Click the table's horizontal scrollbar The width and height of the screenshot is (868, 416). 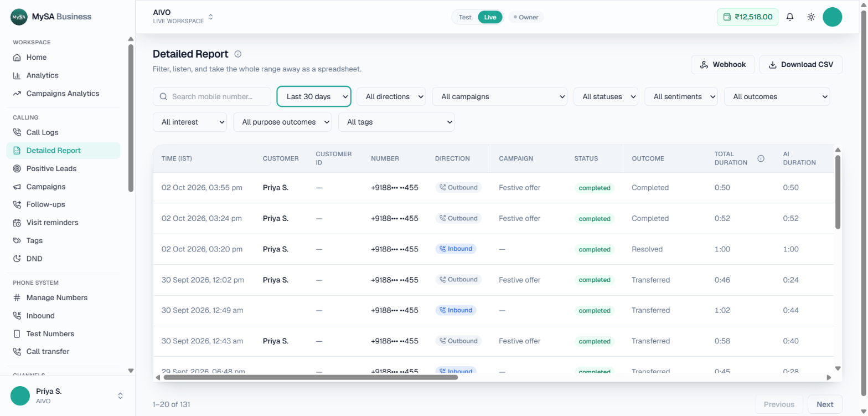(311, 377)
